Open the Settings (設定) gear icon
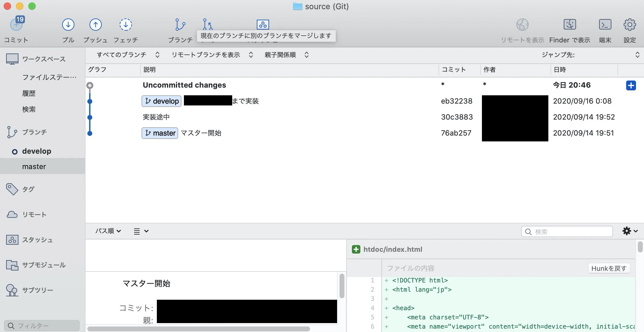 click(x=630, y=25)
